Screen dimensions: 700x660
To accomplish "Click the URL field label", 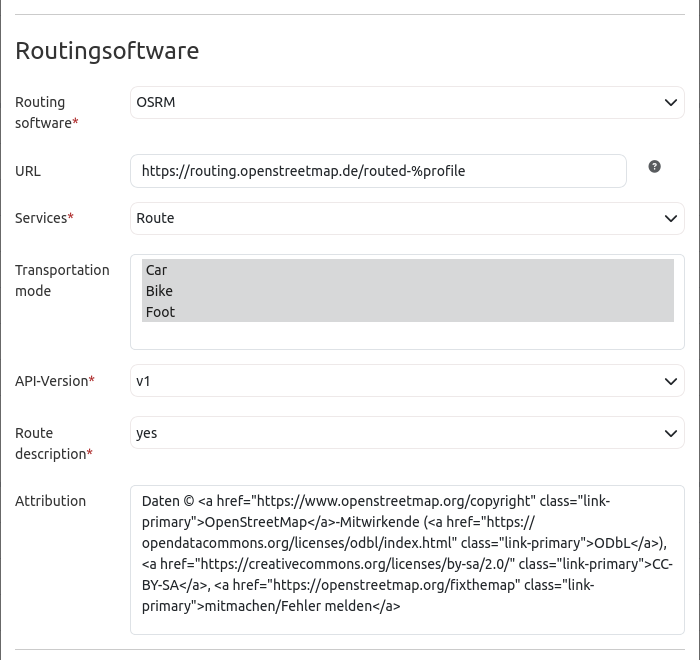I will (x=28, y=171).
